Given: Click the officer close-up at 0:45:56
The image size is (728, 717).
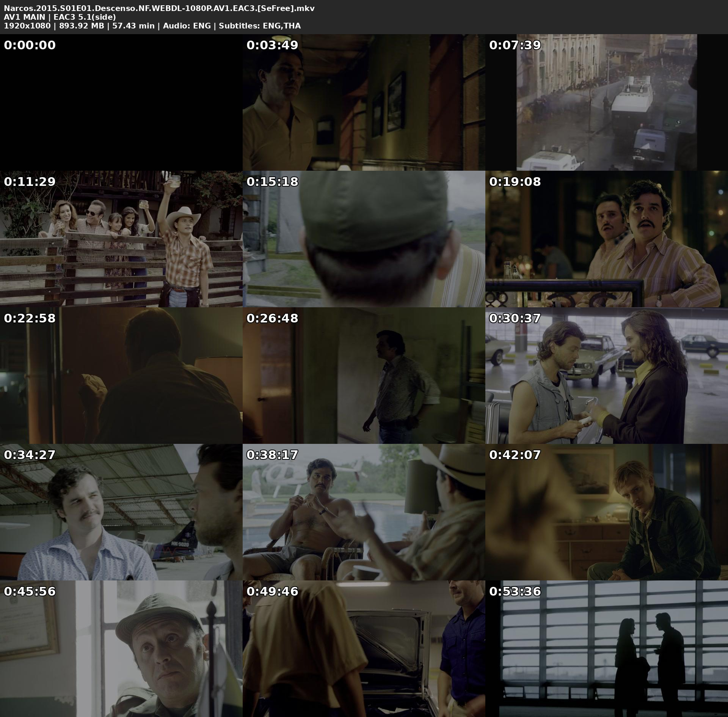Looking at the screenshot, I should pyautogui.click(x=121, y=649).
